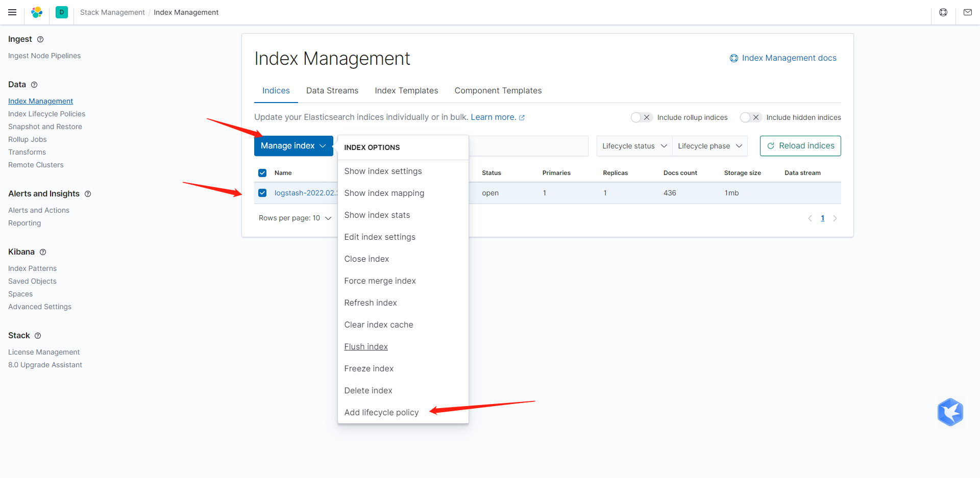980x478 pixels.
Task: Click the help icon beside Data heading
Action: (x=34, y=85)
